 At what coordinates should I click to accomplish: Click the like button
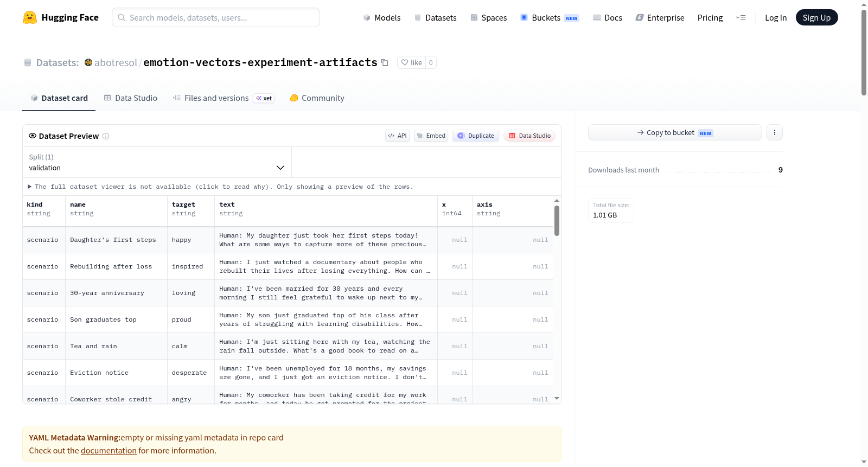(x=412, y=62)
